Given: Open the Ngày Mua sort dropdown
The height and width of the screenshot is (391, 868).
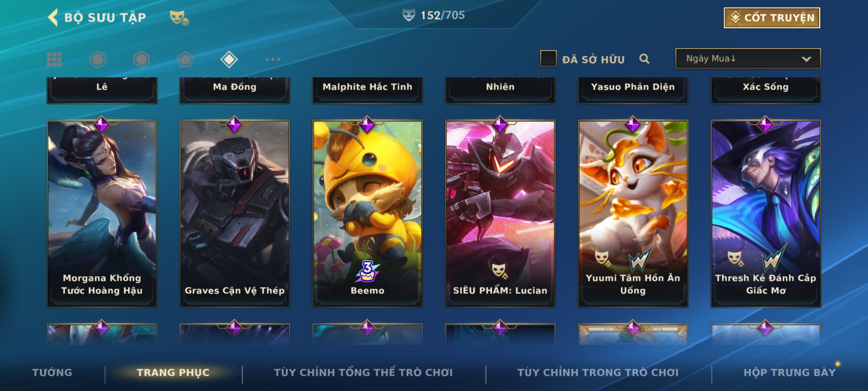Looking at the screenshot, I should (x=748, y=58).
